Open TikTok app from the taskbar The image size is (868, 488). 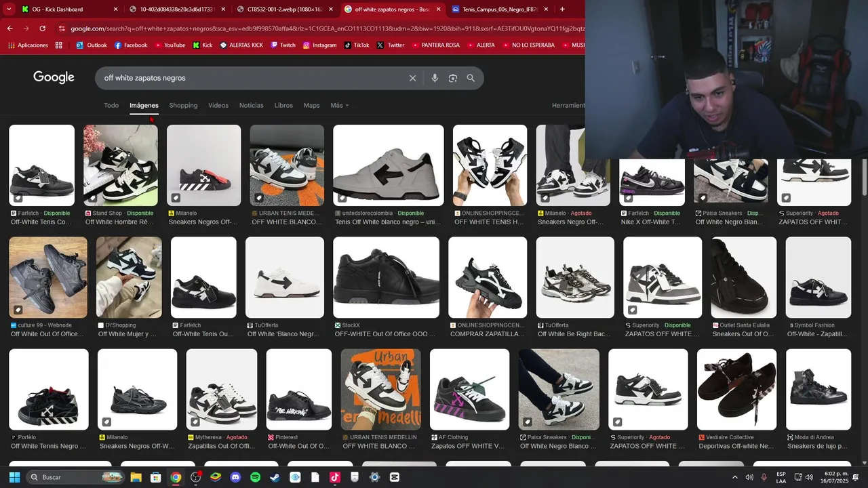pyautogui.click(x=334, y=477)
